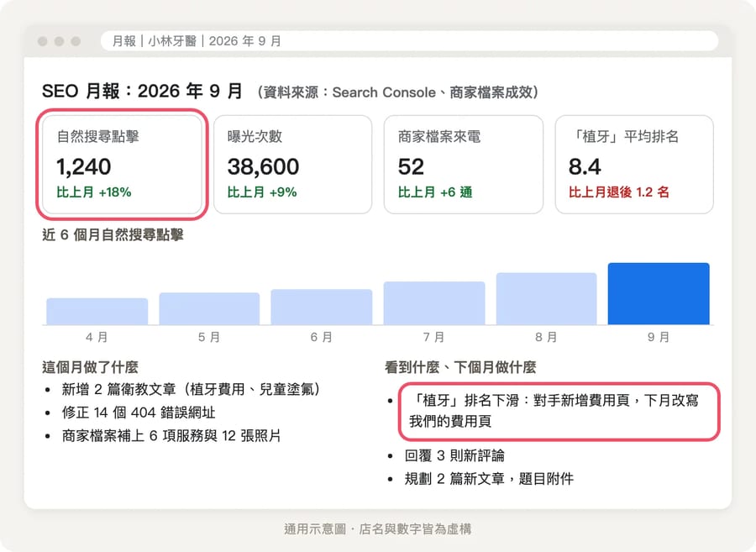Click the 9 月 axis label
756x552 pixels.
[659, 337]
